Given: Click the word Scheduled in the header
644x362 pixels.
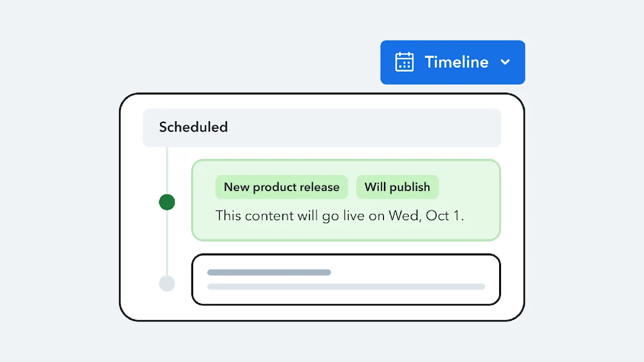Looking at the screenshot, I should pyautogui.click(x=193, y=128).
